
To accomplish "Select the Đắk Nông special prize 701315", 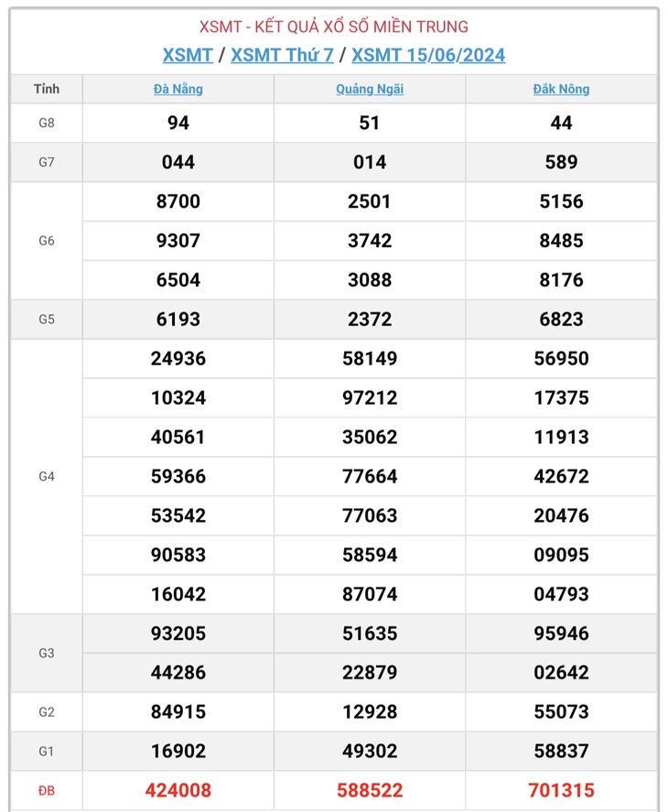I will [x=561, y=790].
